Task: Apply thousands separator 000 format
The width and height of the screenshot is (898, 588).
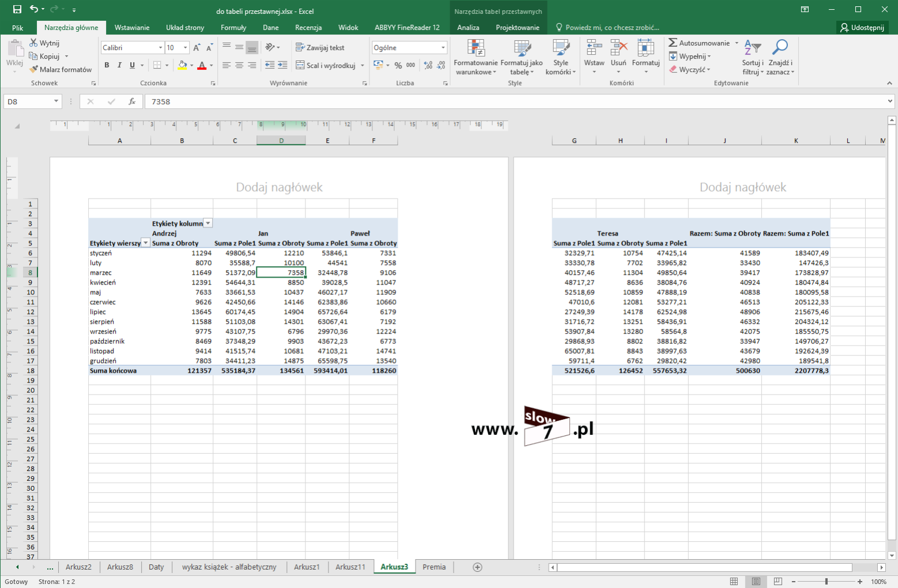Action: [x=411, y=65]
